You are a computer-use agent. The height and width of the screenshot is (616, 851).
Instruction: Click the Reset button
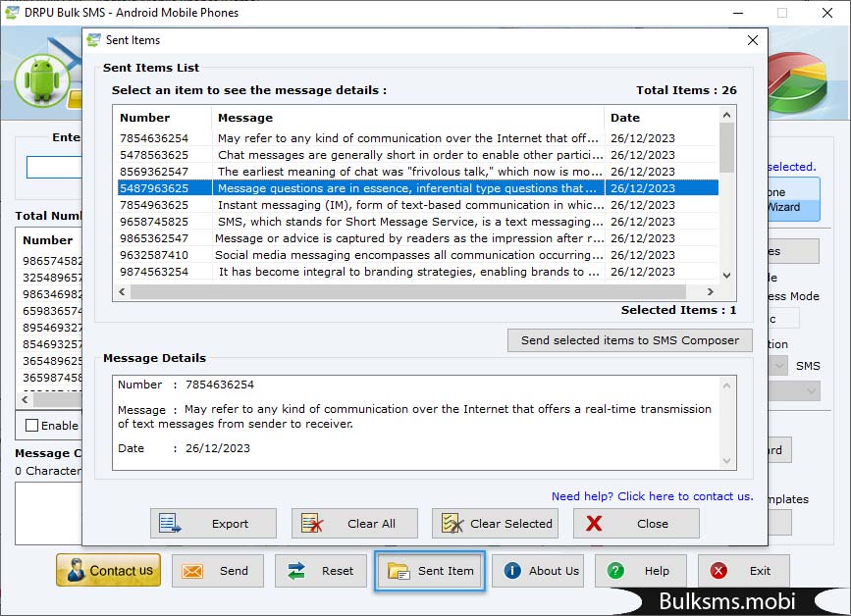pos(321,571)
